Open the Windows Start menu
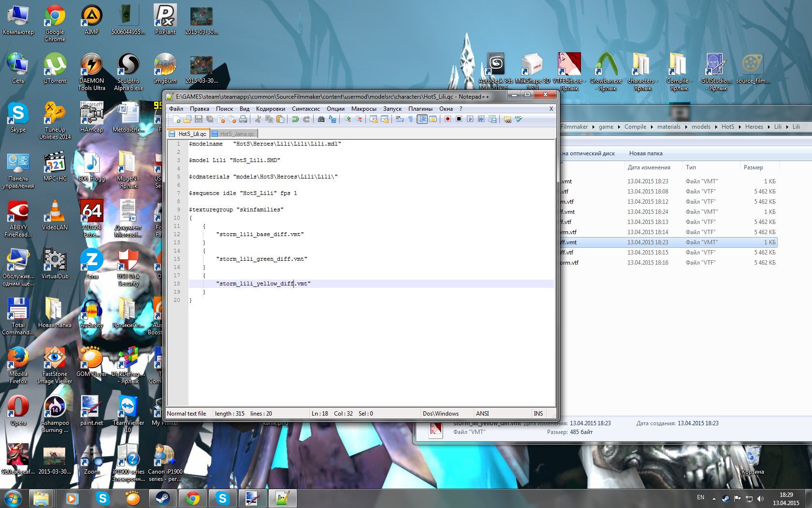This screenshot has width=812, height=508. coord(13,498)
